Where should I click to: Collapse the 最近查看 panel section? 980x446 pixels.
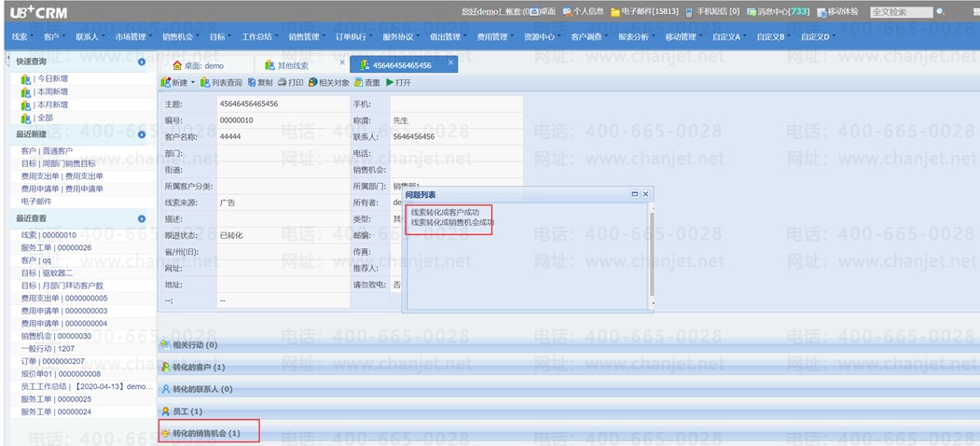(x=142, y=219)
